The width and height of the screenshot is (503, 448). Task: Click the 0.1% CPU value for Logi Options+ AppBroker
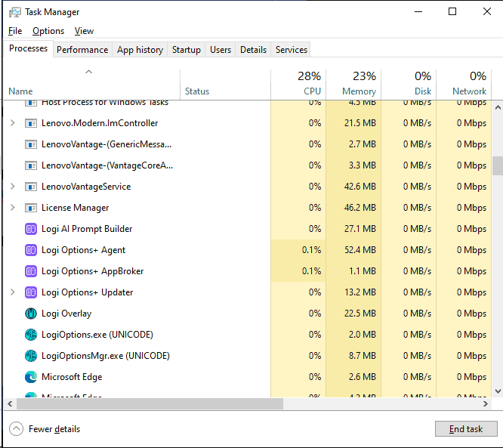(x=311, y=271)
